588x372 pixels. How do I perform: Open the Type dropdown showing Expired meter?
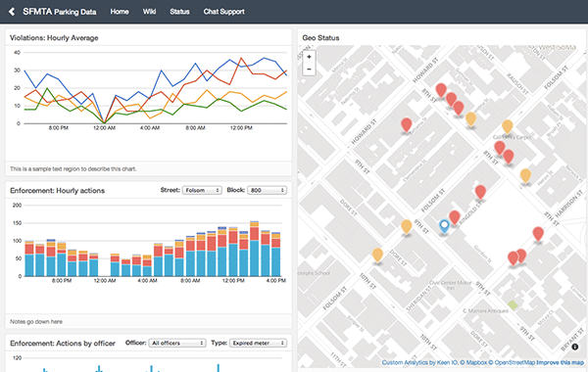click(x=258, y=343)
